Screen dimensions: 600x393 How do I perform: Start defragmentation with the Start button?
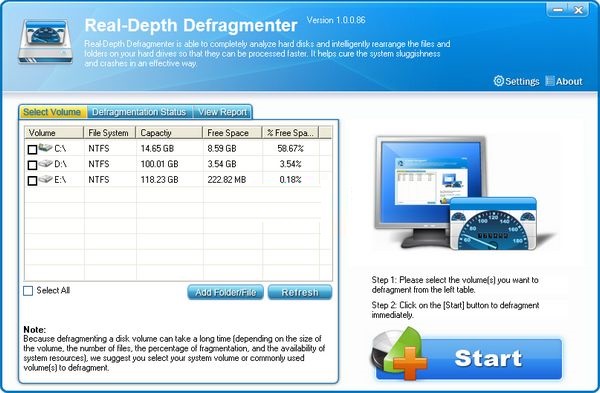(469, 359)
